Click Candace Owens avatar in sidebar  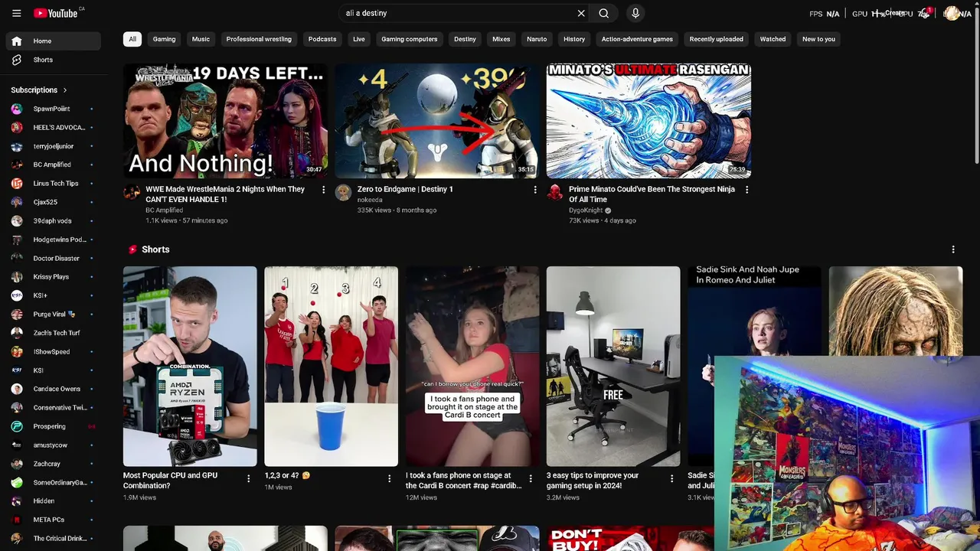17,389
